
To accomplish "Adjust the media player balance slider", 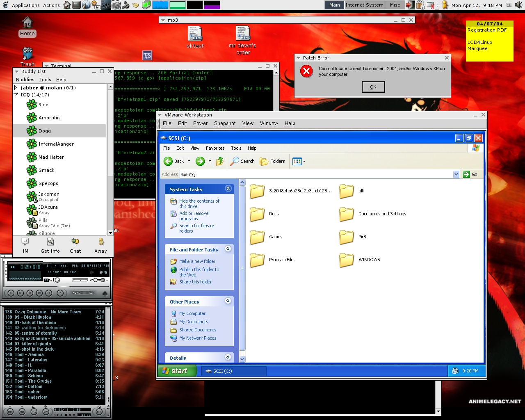I will 80,280.
